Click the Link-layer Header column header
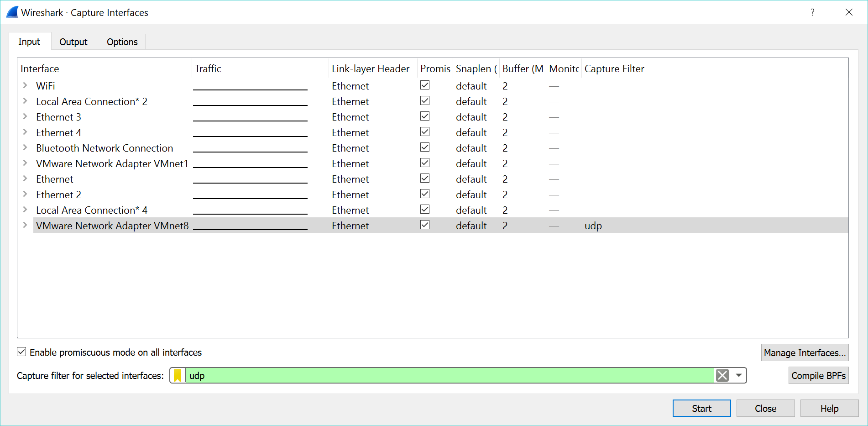 [x=373, y=68]
